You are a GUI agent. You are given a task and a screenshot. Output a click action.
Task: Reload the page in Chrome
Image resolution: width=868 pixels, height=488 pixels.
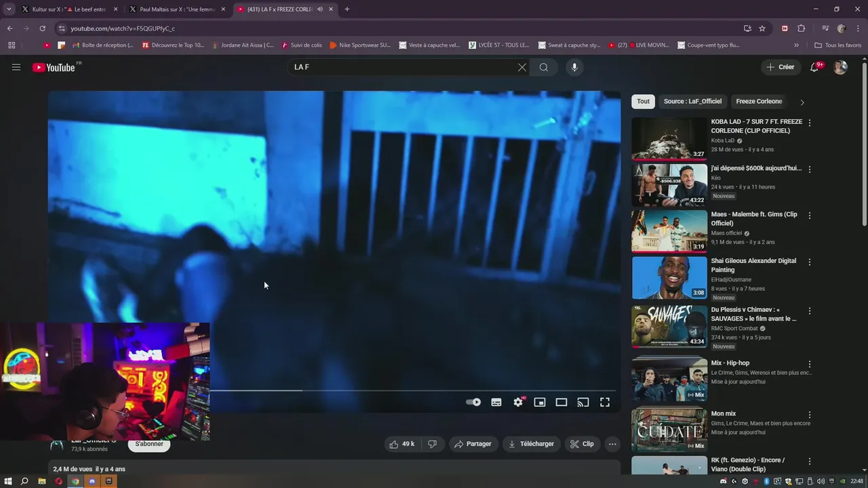42,28
